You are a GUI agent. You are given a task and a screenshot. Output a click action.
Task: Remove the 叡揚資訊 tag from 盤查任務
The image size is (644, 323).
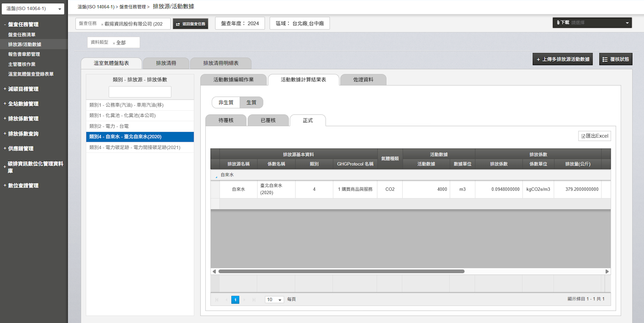coord(102,24)
